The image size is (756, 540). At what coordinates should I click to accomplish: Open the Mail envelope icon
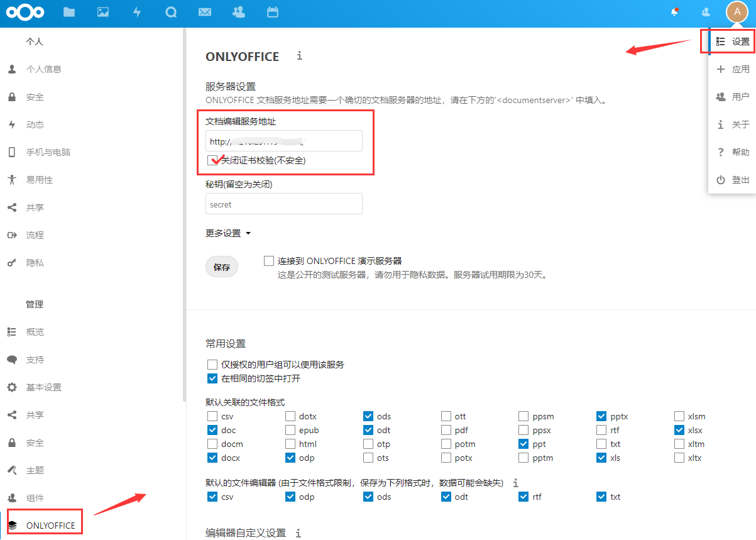204,12
